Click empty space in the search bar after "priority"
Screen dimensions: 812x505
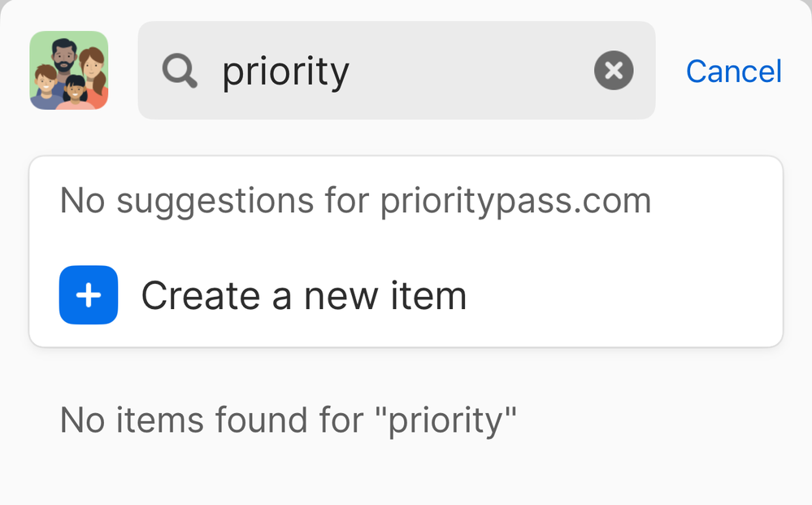coord(471,71)
